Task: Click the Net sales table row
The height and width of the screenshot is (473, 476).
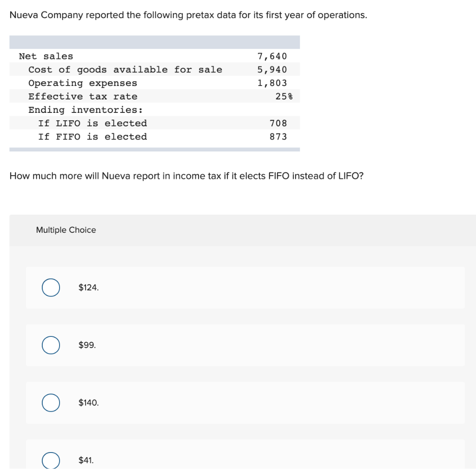Action: [46, 56]
